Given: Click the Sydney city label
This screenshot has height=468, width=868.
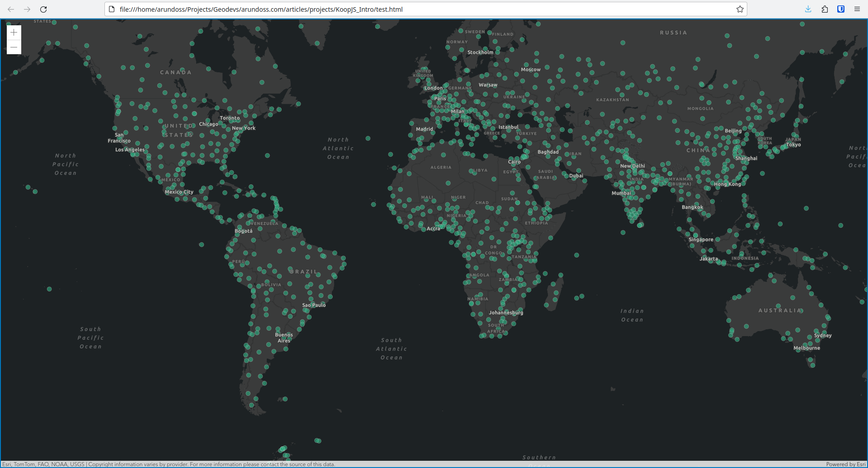Looking at the screenshot, I should [823, 336].
